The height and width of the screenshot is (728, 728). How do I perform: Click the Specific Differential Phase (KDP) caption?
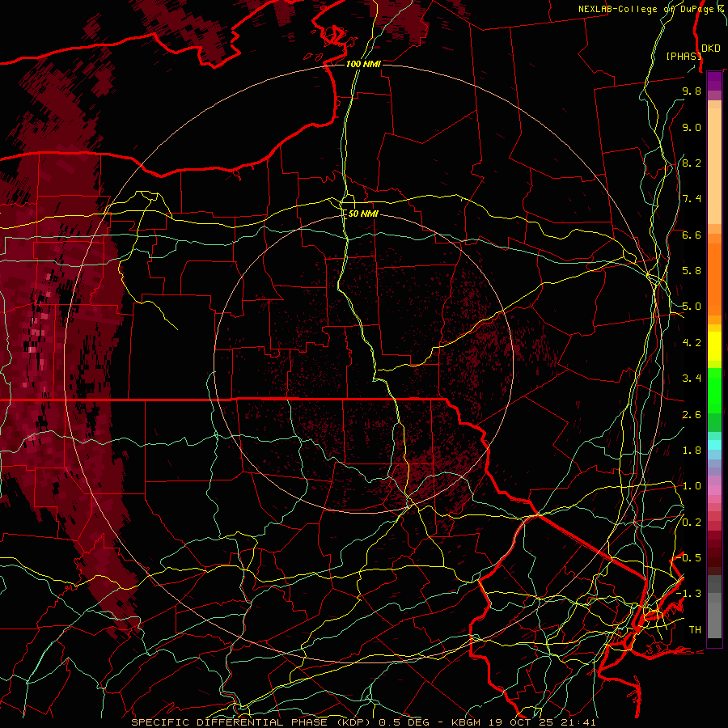[252, 722]
